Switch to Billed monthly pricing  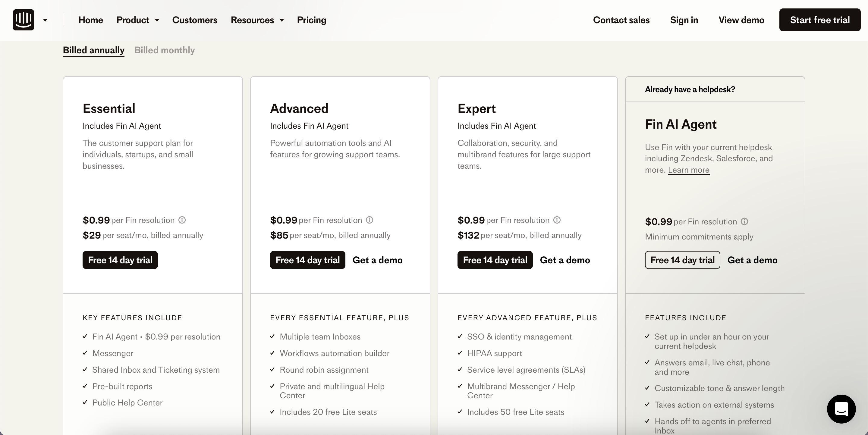click(x=165, y=50)
